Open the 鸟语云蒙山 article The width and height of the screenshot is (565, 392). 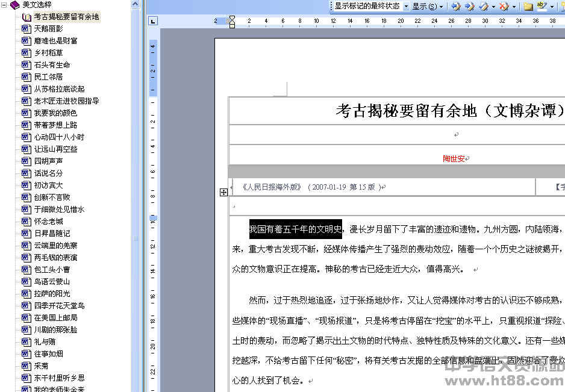52,282
